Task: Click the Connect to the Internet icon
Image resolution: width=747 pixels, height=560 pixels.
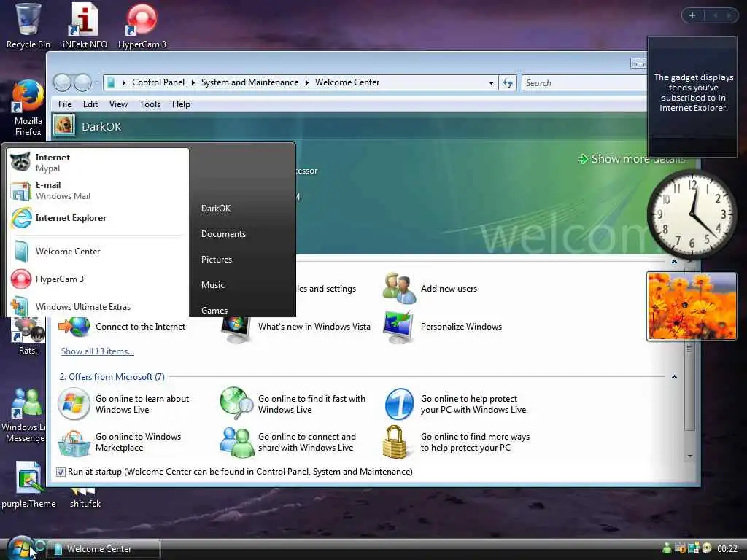Action: tap(74, 327)
